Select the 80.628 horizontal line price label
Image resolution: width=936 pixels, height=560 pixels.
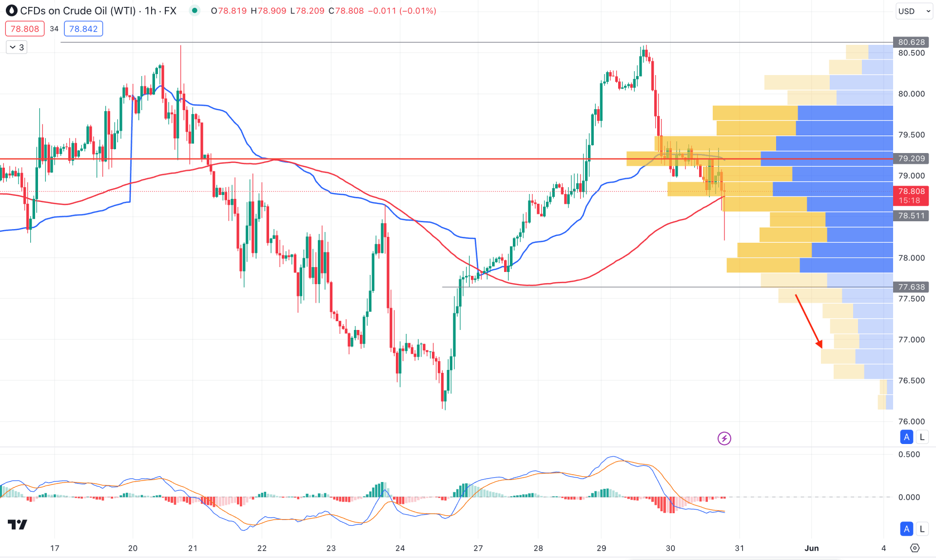tap(911, 42)
